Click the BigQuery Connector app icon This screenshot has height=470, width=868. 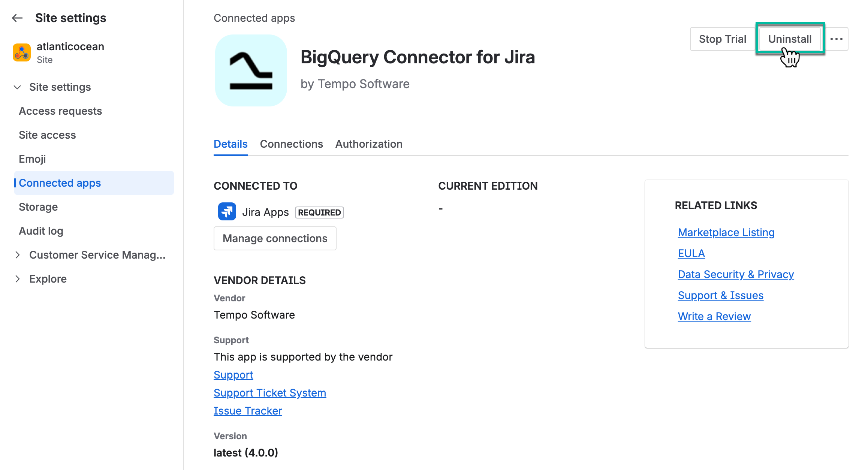point(251,70)
